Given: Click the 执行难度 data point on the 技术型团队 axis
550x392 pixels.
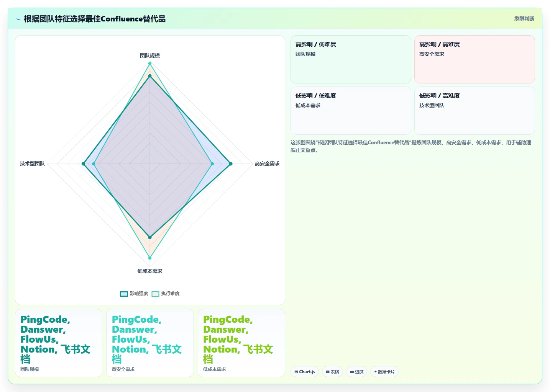Looking at the screenshot, I should tap(94, 164).
